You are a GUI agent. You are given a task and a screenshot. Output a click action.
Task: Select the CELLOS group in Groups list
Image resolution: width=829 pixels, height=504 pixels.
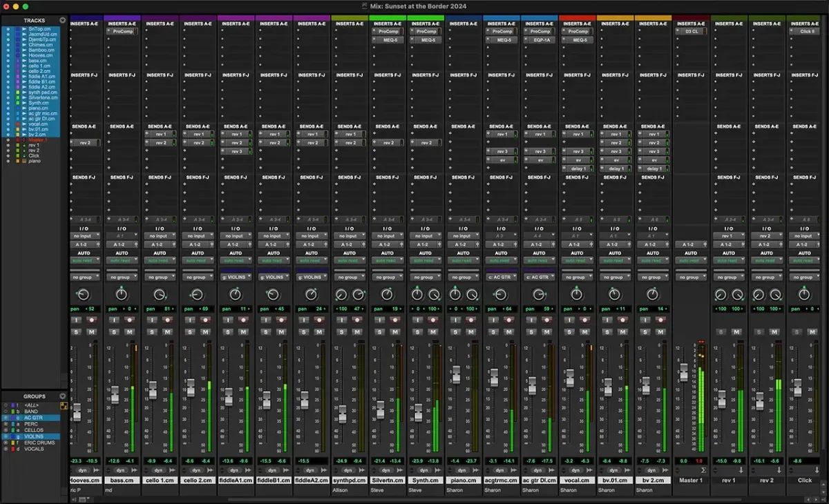tap(34, 430)
